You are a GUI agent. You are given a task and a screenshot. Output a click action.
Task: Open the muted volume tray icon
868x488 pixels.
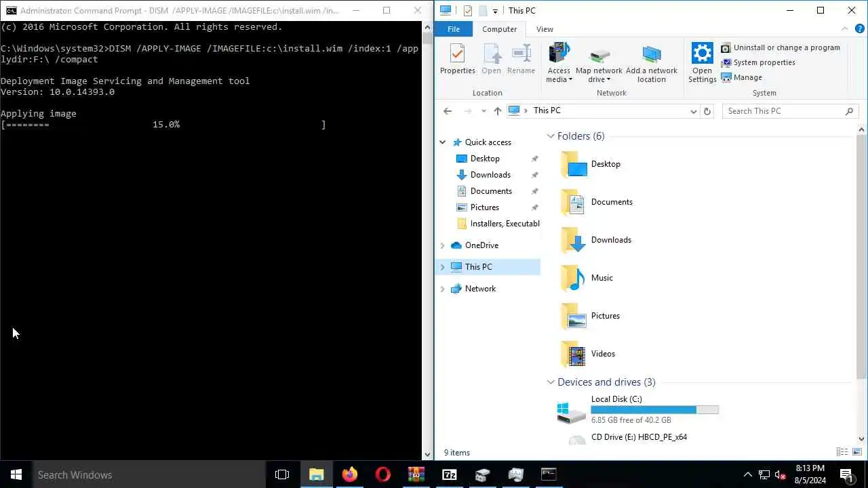click(781, 474)
